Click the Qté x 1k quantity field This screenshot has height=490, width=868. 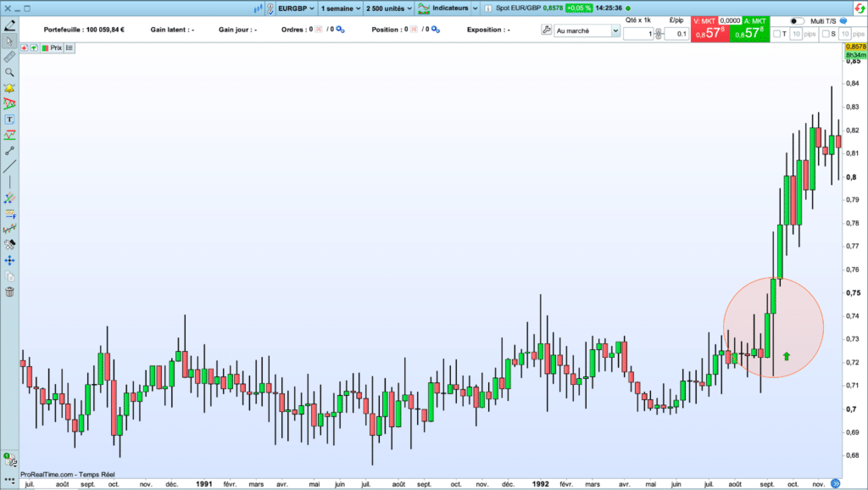pyautogui.click(x=640, y=34)
